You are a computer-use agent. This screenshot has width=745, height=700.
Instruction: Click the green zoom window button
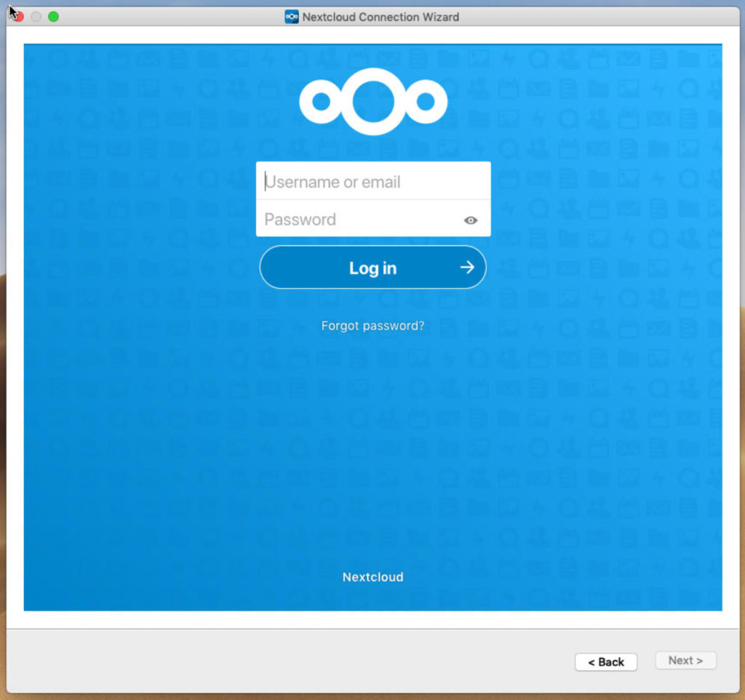pyautogui.click(x=53, y=17)
